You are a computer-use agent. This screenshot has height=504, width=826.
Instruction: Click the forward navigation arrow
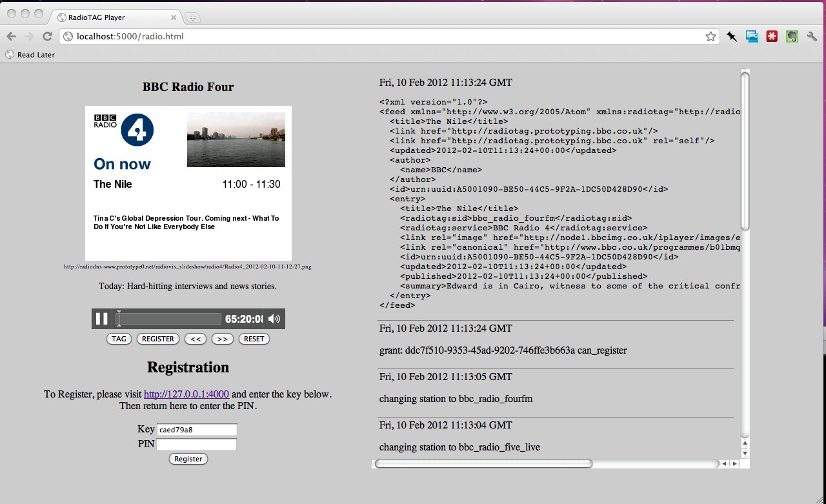coord(30,36)
